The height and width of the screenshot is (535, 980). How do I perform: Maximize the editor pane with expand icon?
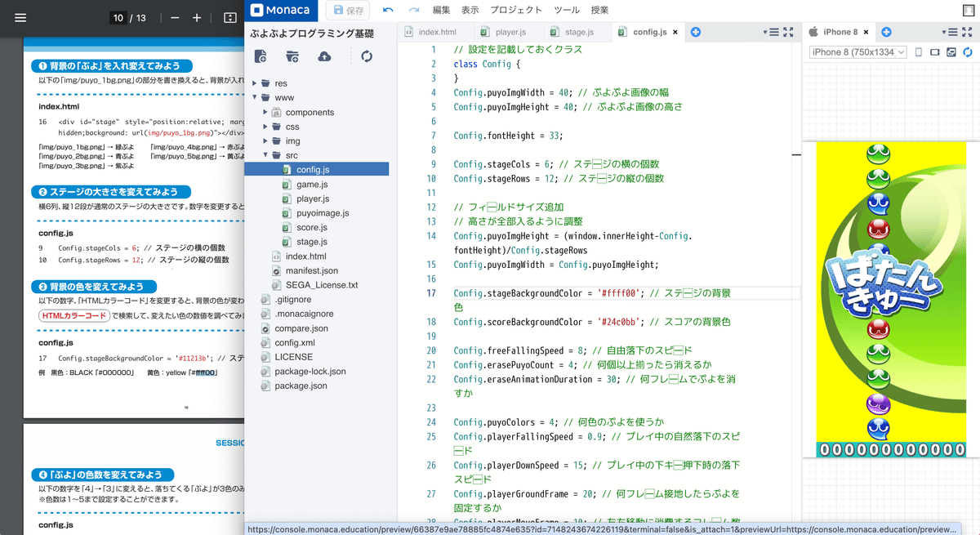[789, 32]
